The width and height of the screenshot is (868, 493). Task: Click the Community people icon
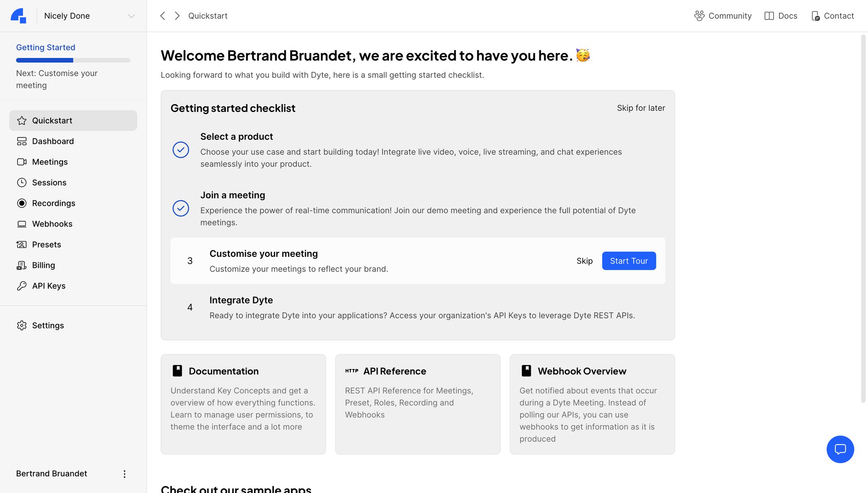[x=699, y=16]
